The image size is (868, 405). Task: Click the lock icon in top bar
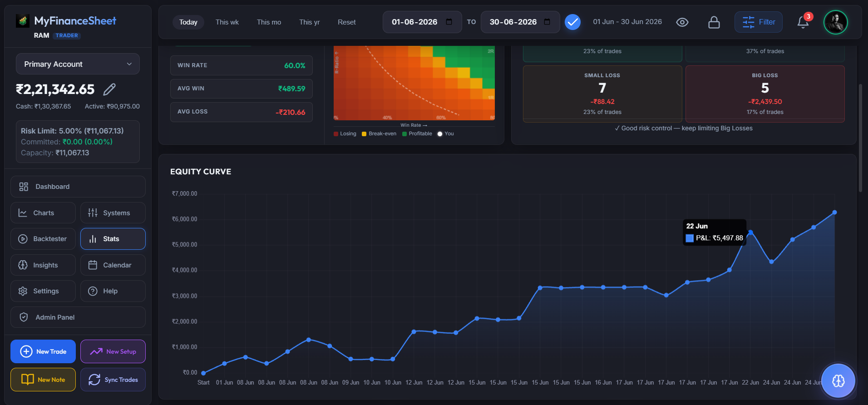pos(714,22)
